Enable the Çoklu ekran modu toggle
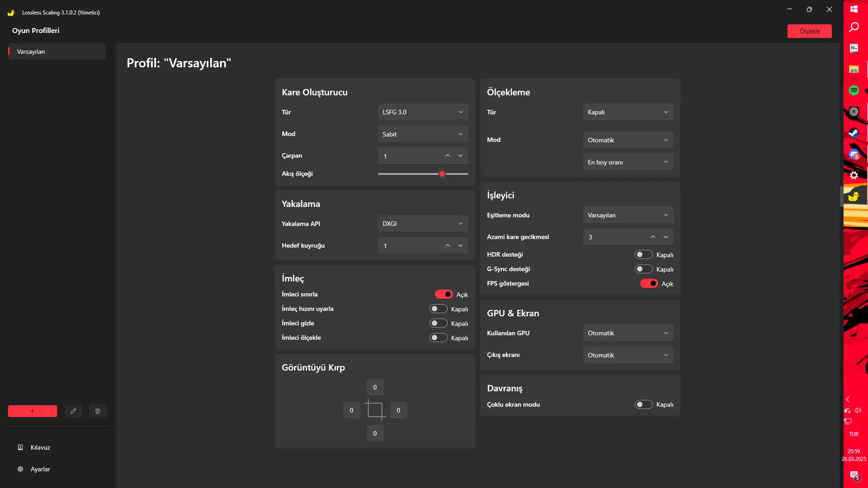The height and width of the screenshot is (488, 868). (x=643, y=404)
